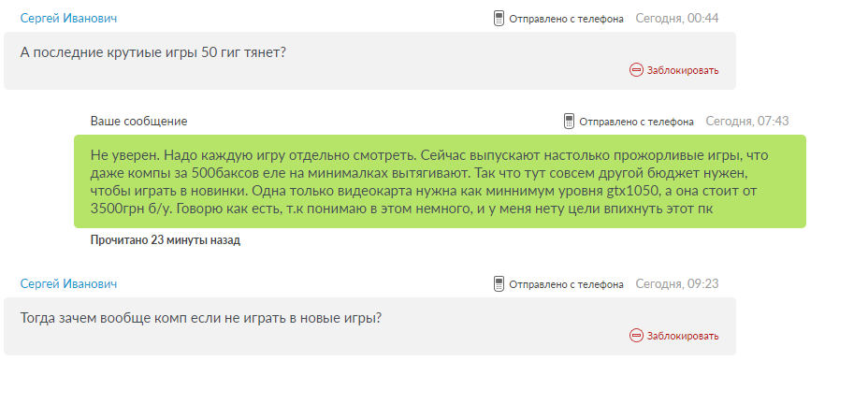This screenshot has width=868, height=404.
Task: Open Сергей Иванович profile from the 09:23 message
Action: [x=68, y=284]
